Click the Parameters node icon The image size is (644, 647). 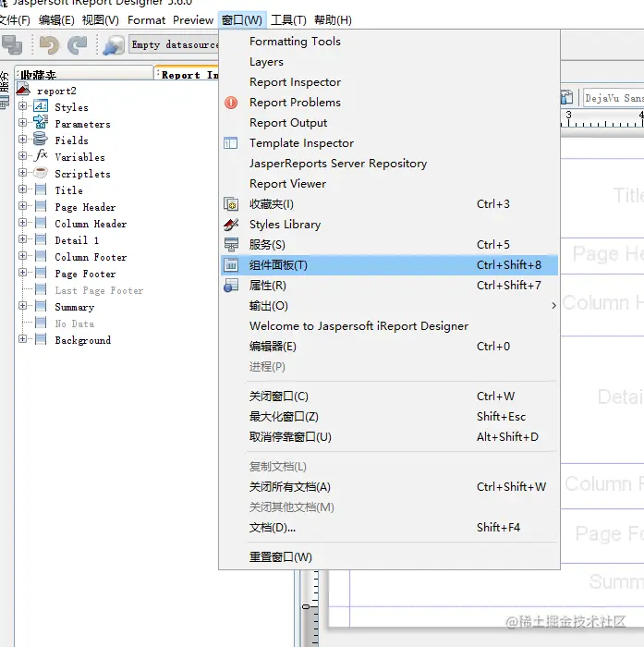[x=41, y=122]
